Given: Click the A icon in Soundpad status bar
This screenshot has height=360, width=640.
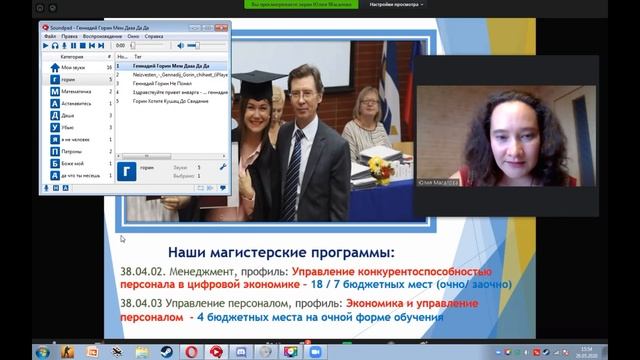Looking at the screenshot, I should click(x=65, y=188).
